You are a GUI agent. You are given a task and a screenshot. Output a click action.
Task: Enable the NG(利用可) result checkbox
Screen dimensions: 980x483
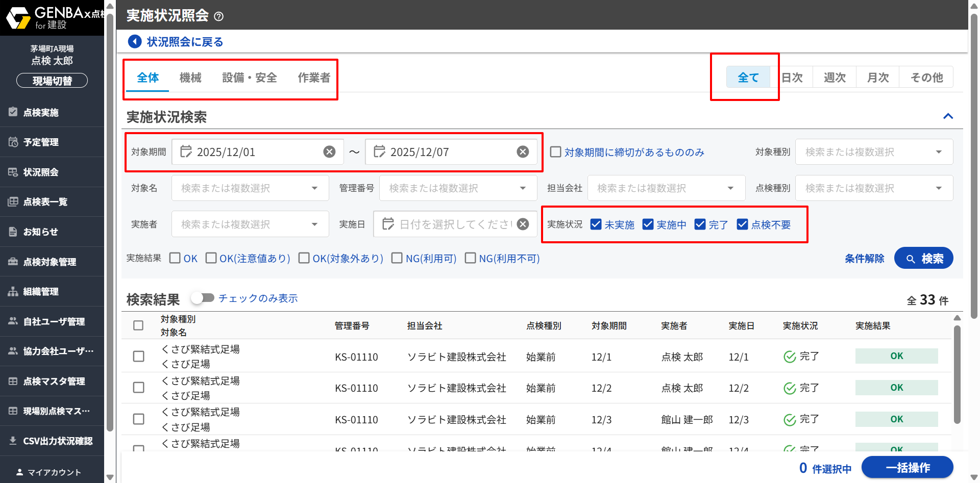coord(397,258)
